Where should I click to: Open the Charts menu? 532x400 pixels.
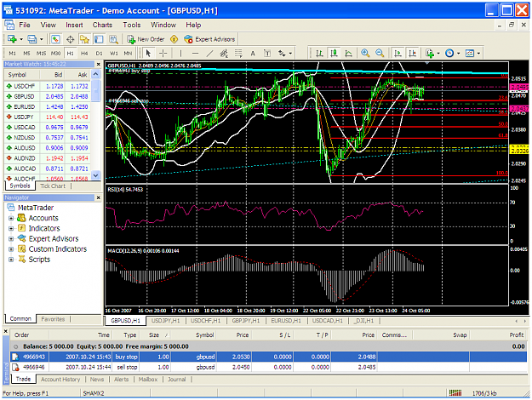[102, 25]
